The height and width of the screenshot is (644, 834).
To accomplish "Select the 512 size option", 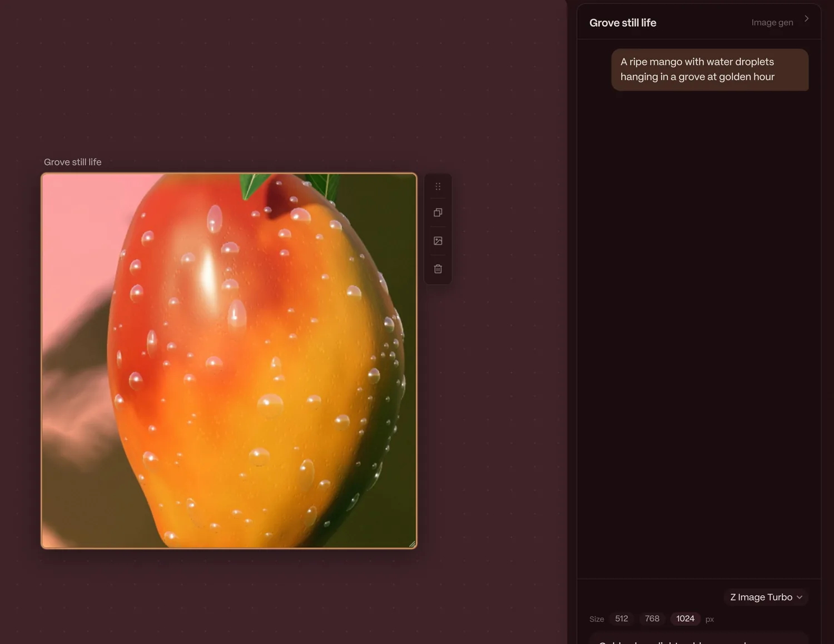I will 622,618.
